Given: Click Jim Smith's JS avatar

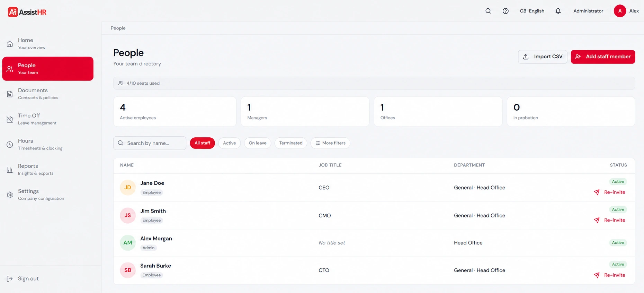Looking at the screenshot, I should [128, 215].
